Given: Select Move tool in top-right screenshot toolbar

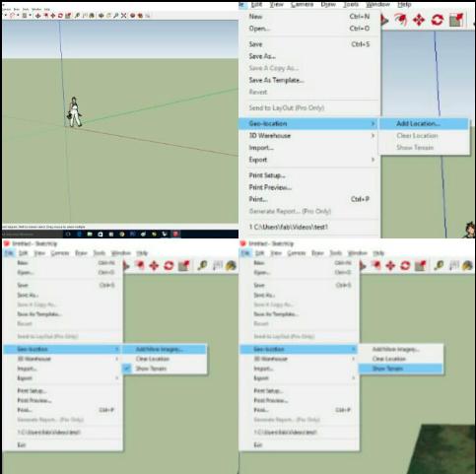Looking at the screenshot, I should coord(419,20).
